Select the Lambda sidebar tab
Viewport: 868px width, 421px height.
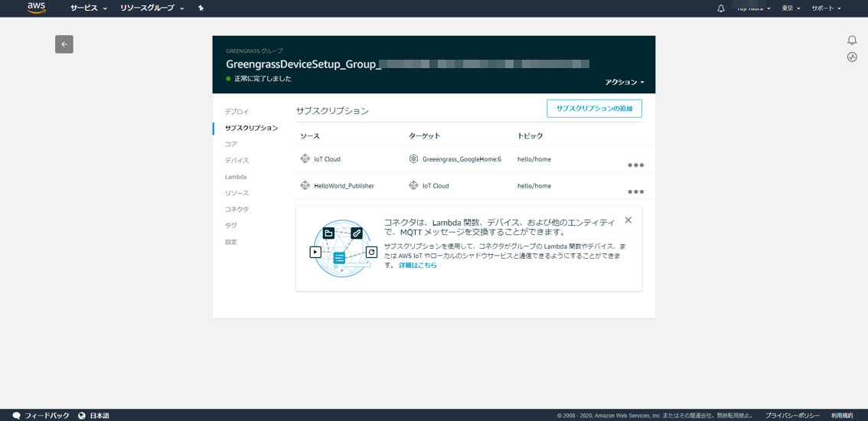click(x=235, y=177)
